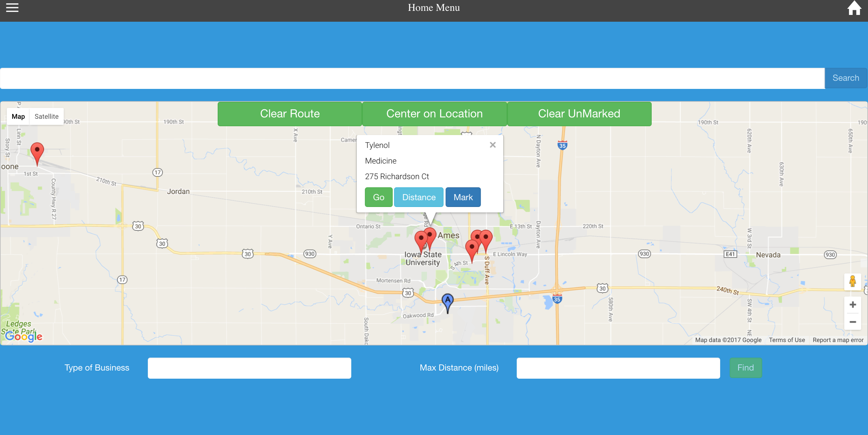Click Go in the Tylenol popup

378,197
